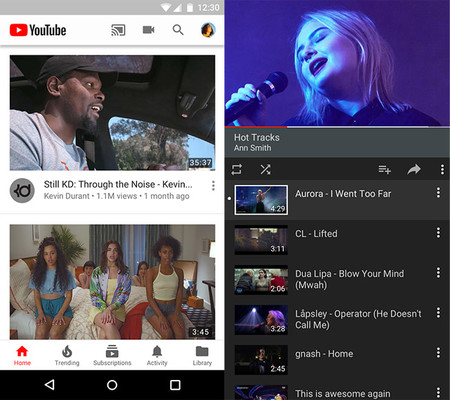The height and width of the screenshot is (400, 450).
Task: Play the 3:45 video with three women
Action: (112, 282)
